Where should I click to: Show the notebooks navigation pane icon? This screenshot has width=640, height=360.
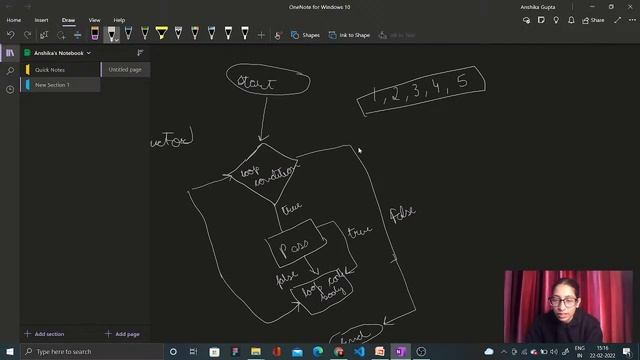click(x=10, y=53)
